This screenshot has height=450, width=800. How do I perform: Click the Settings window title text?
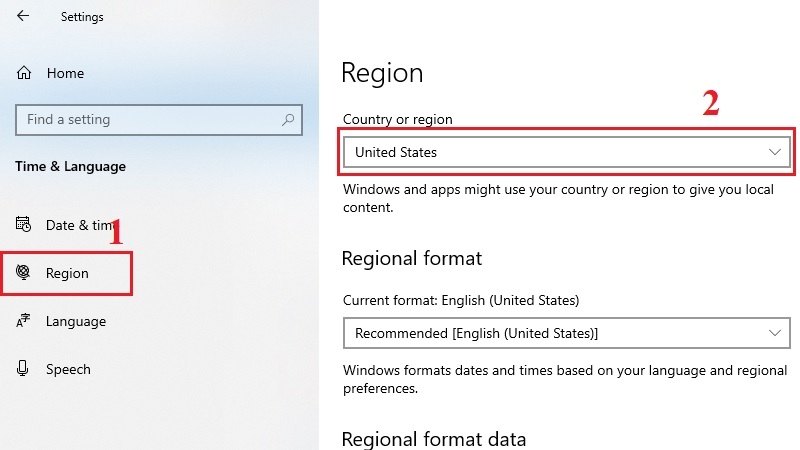pos(82,17)
